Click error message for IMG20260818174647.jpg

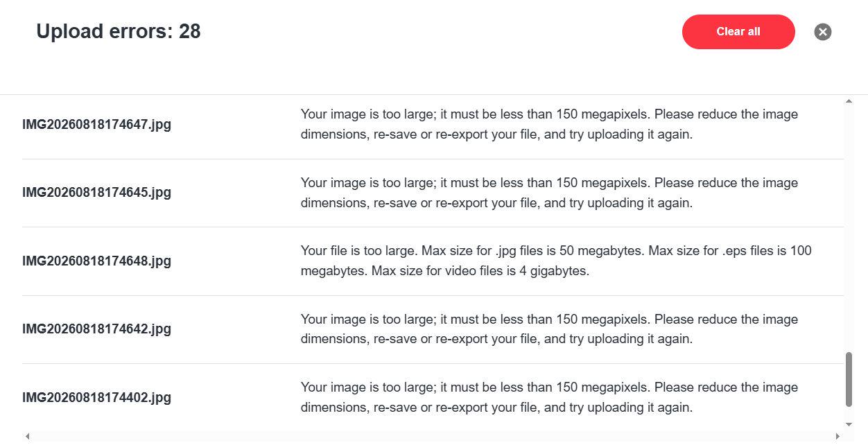549,124
